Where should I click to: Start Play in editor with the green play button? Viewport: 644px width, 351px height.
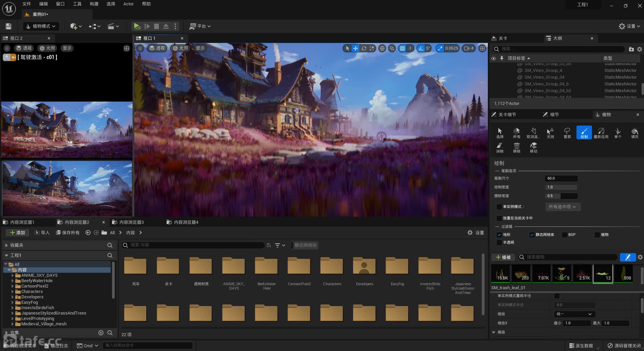pyautogui.click(x=137, y=26)
